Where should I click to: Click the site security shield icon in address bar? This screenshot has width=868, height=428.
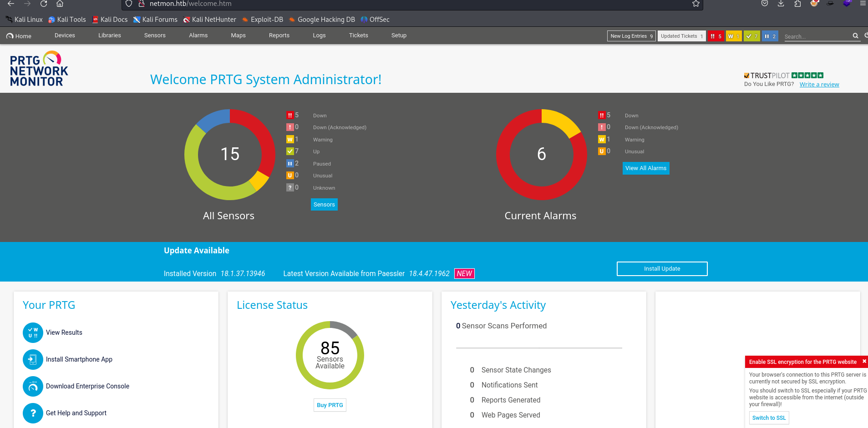pyautogui.click(x=129, y=4)
